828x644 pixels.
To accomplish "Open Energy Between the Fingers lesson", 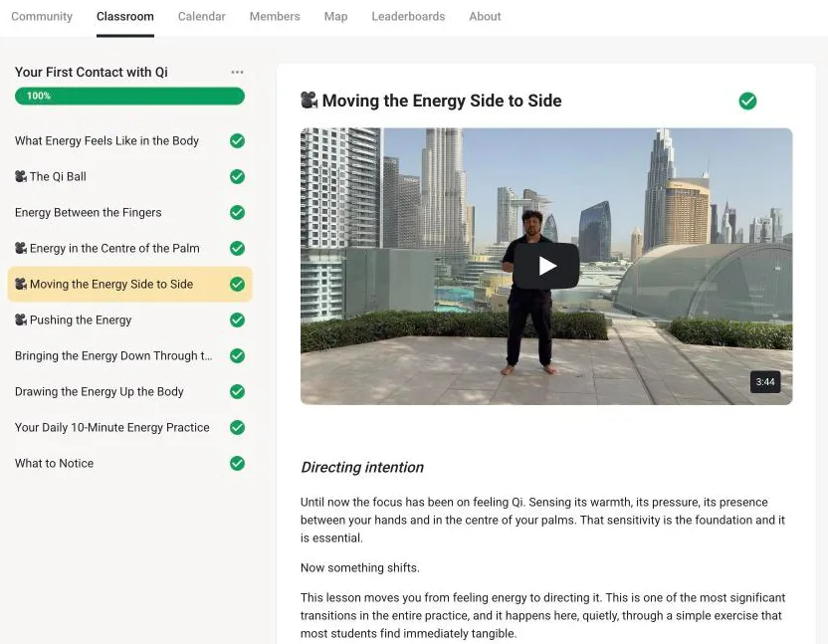I will coord(130,212).
